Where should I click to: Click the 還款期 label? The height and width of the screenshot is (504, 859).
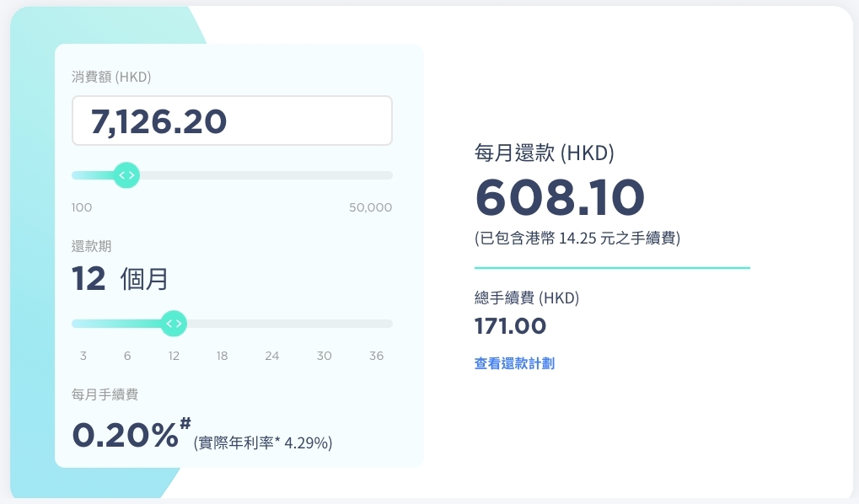[92, 246]
